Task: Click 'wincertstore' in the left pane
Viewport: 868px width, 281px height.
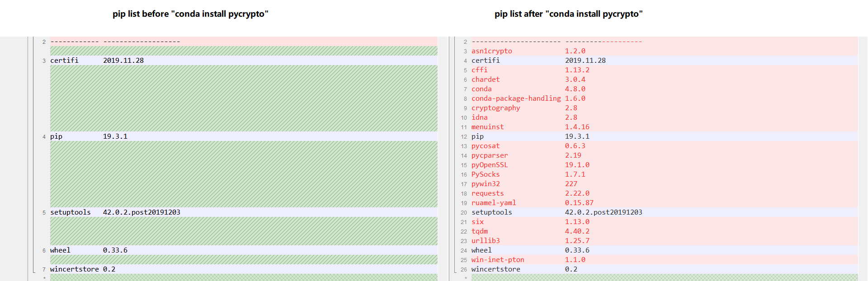Action: point(75,269)
